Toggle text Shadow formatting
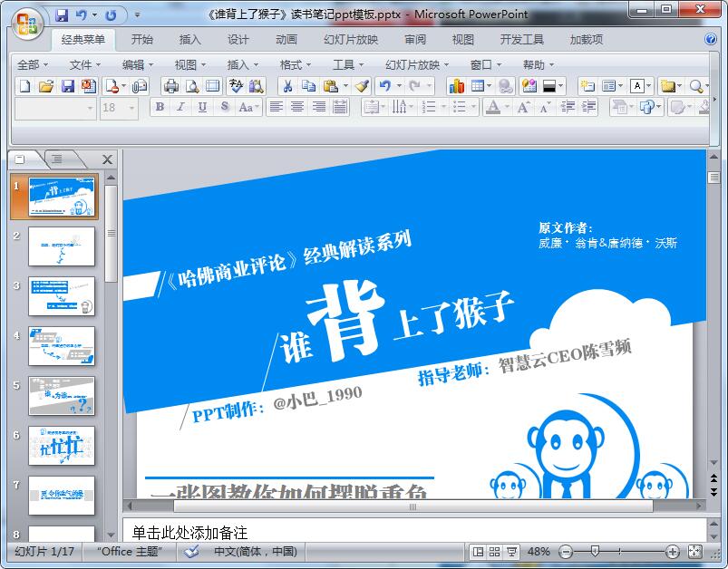Screen dimensions: 728x569 pyautogui.click(x=225, y=107)
